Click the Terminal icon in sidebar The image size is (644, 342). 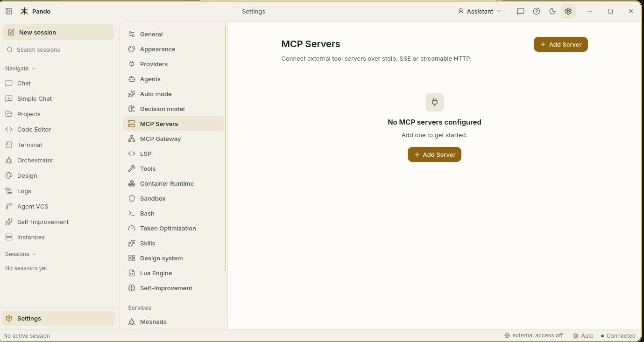9,145
